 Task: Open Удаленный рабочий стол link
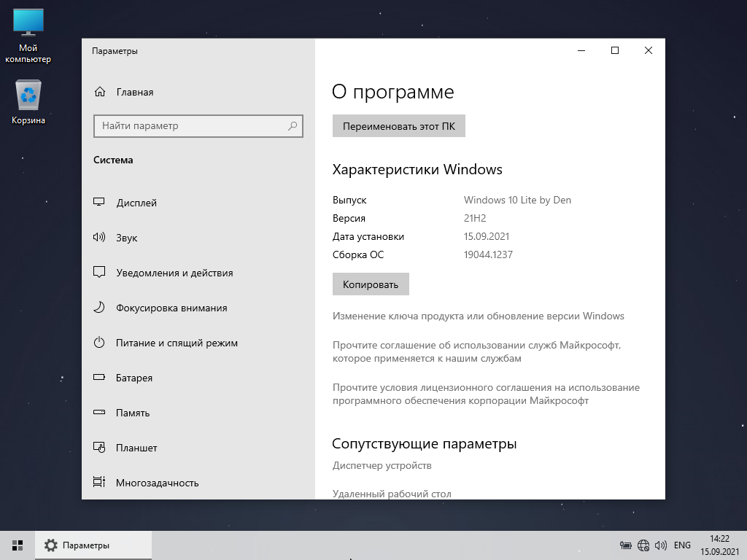(x=392, y=494)
